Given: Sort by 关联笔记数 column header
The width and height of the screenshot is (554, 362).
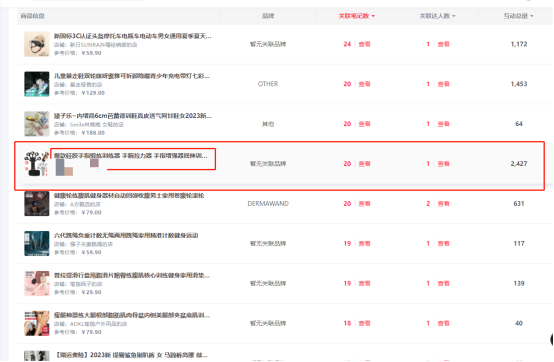Looking at the screenshot, I should [x=356, y=16].
